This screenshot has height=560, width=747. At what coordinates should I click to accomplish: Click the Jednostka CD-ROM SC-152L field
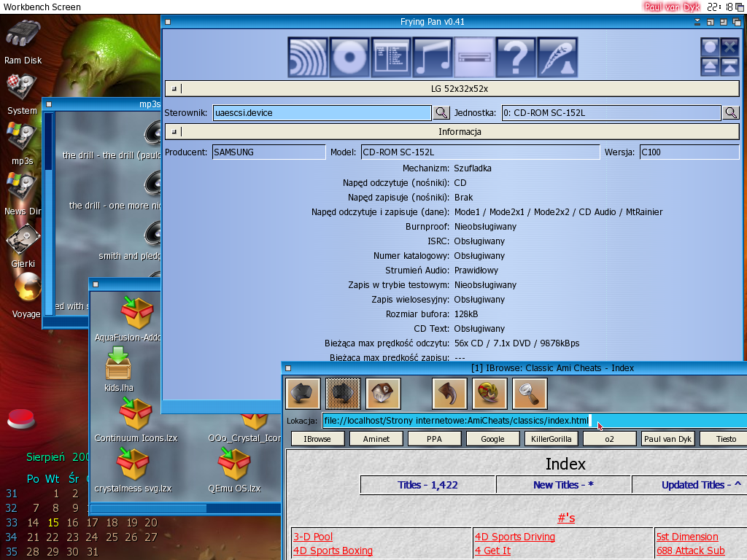pos(611,113)
